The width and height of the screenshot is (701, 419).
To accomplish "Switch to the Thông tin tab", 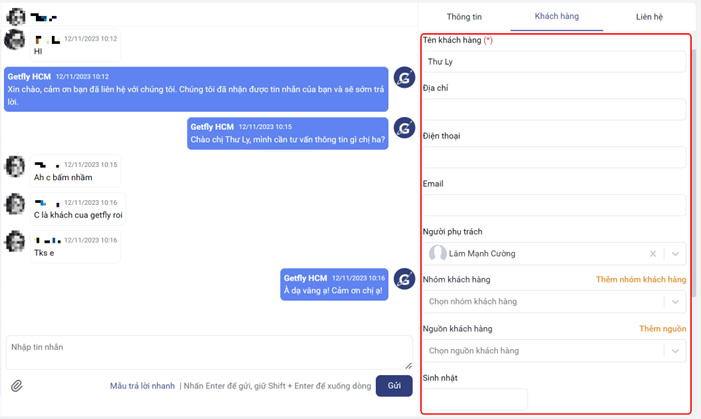I will click(464, 17).
